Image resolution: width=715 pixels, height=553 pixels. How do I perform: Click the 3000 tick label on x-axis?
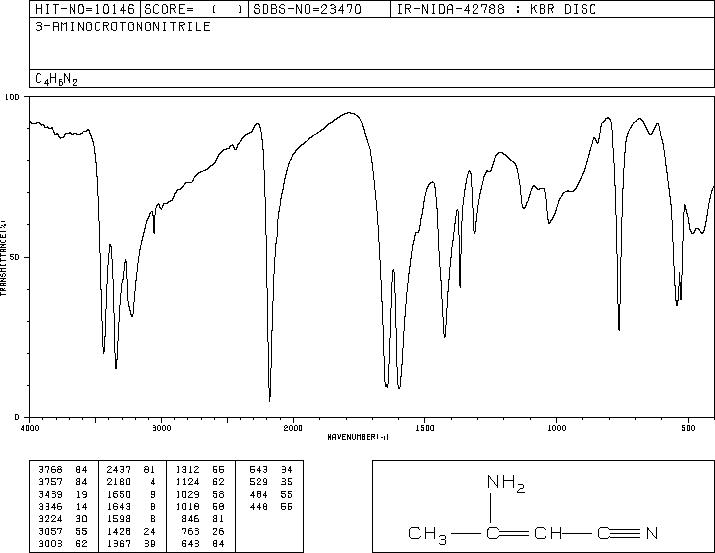(x=161, y=428)
